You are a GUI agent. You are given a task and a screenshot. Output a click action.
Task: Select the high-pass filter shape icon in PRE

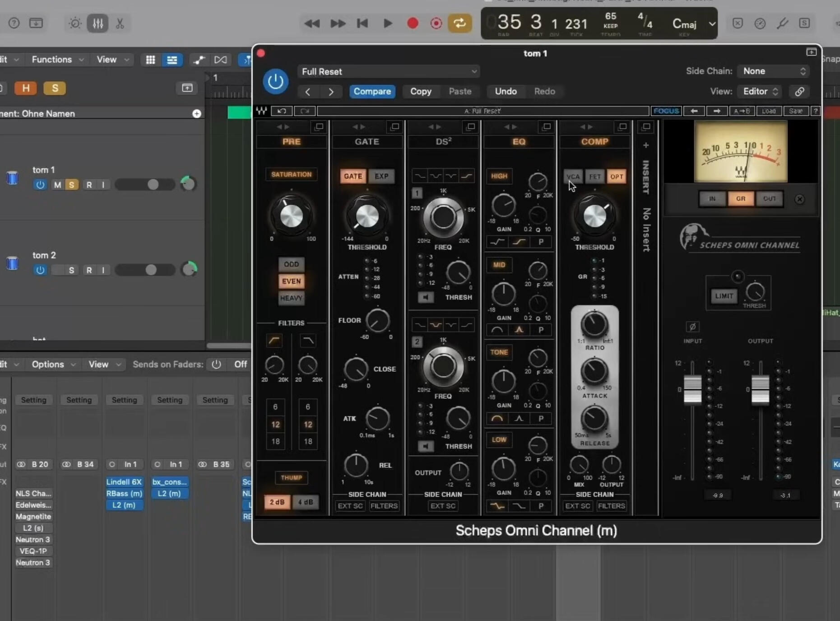tap(274, 340)
